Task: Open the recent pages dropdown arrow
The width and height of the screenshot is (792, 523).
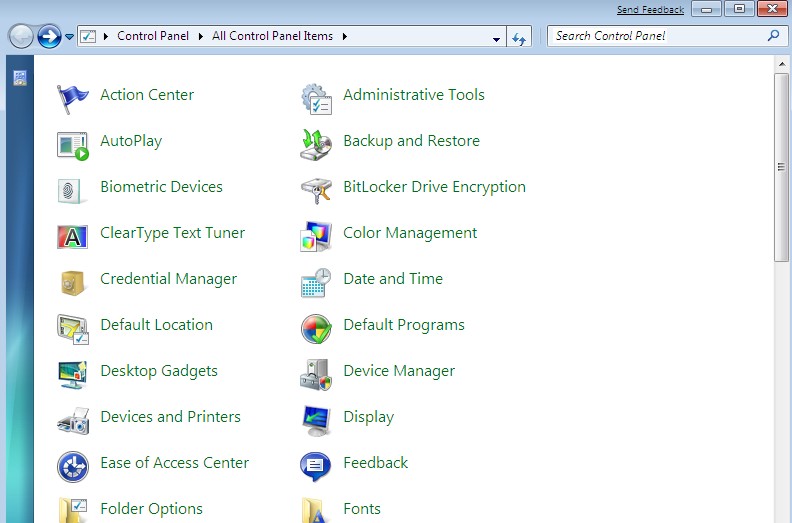Action: tap(69, 37)
